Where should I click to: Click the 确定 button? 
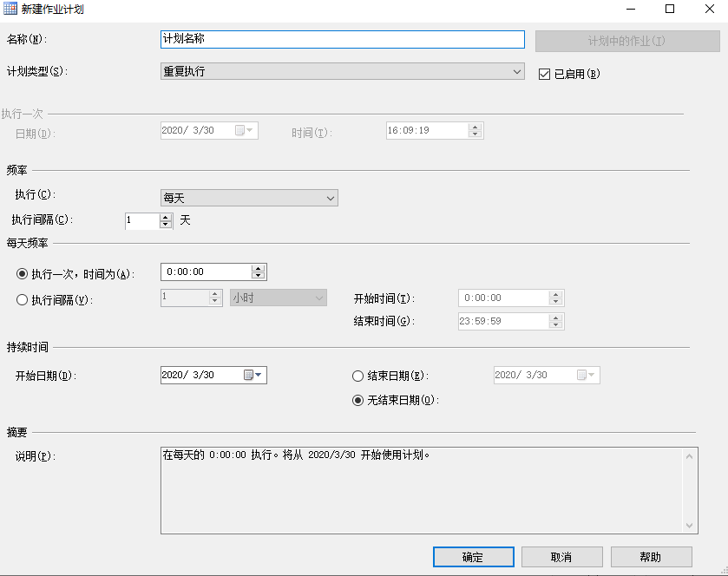click(x=474, y=557)
